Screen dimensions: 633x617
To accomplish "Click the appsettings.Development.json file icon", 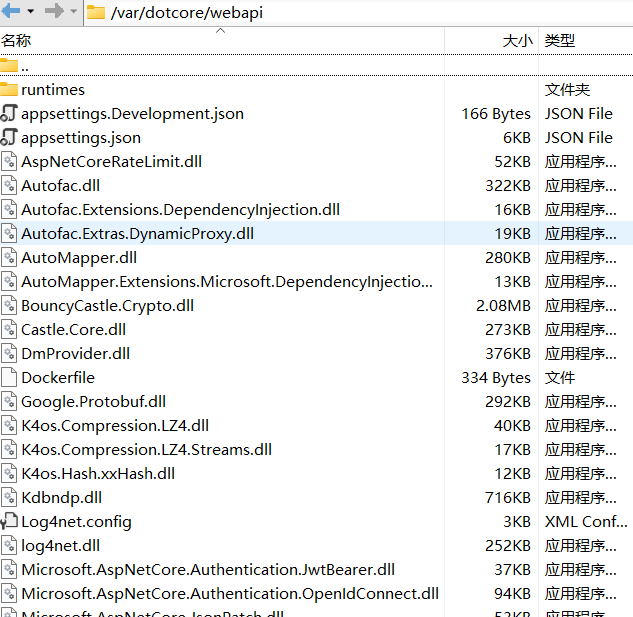I will click(9, 113).
